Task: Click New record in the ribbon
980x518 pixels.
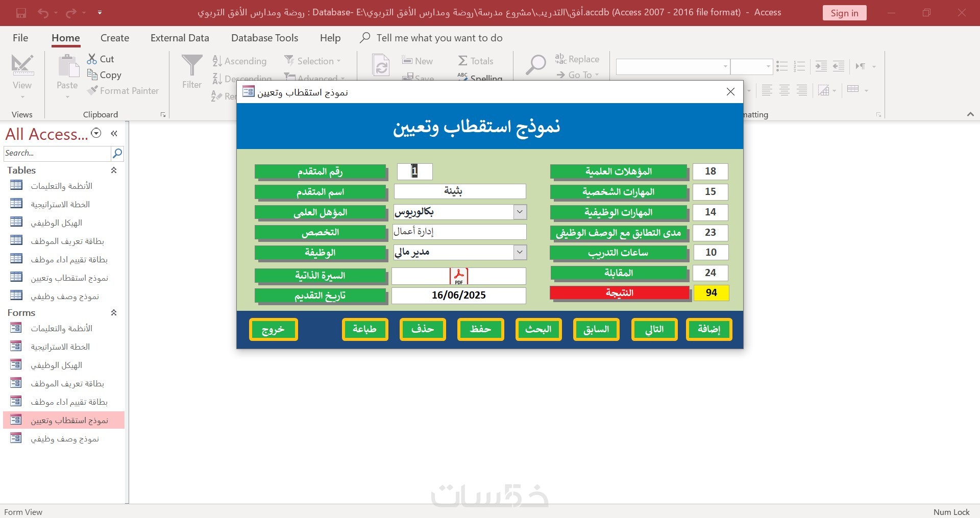Action: pos(418,61)
